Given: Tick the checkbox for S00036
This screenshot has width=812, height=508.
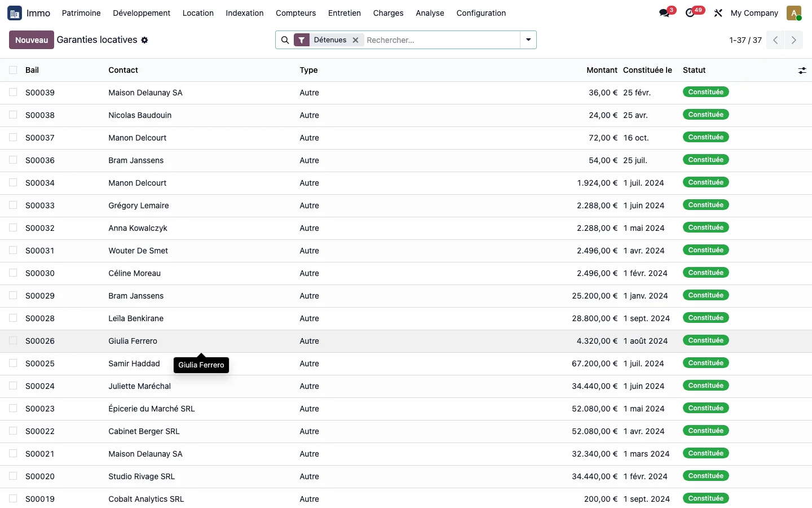Looking at the screenshot, I should 13,160.
